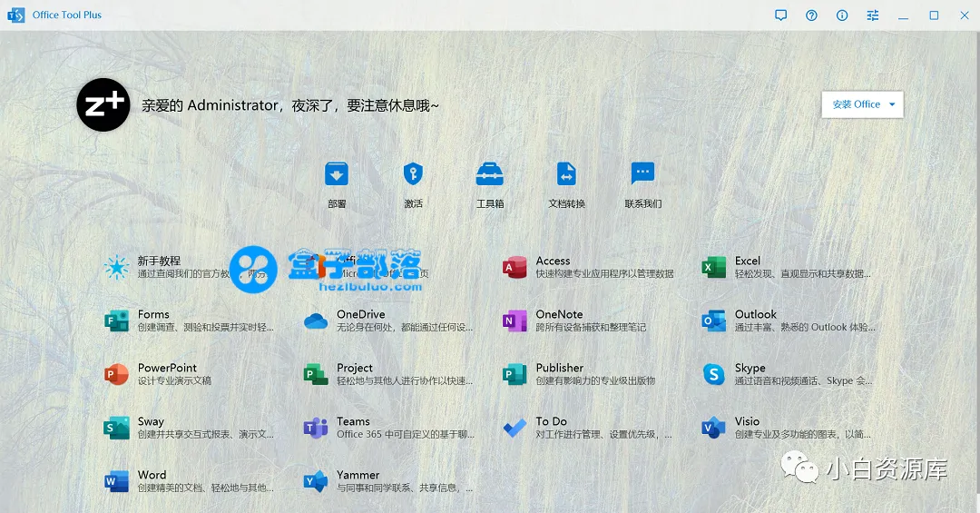Open the Document Convert (文档转换) icon

coord(566,174)
